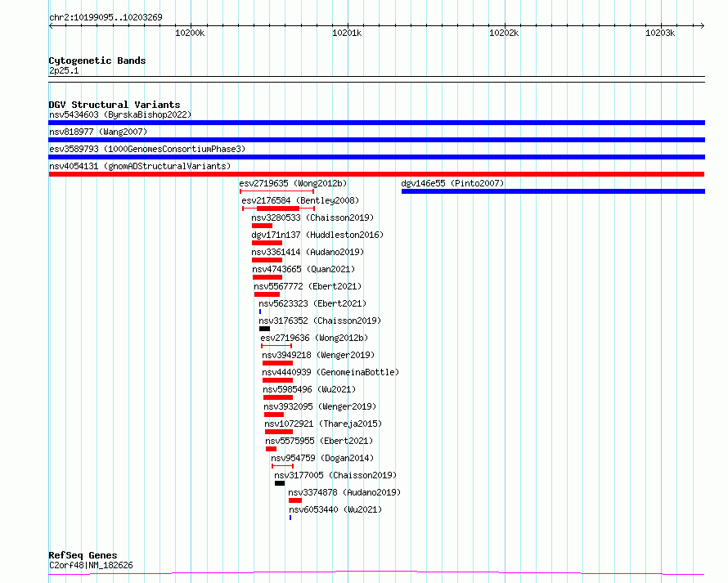Click the red bar under nsv3374878
728x583 pixels.
[x=295, y=500]
